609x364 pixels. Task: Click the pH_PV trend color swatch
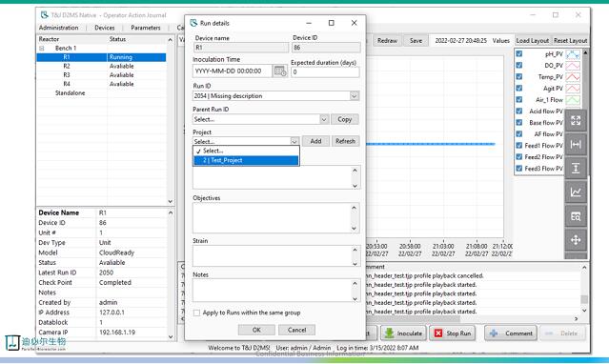click(573, 54)
